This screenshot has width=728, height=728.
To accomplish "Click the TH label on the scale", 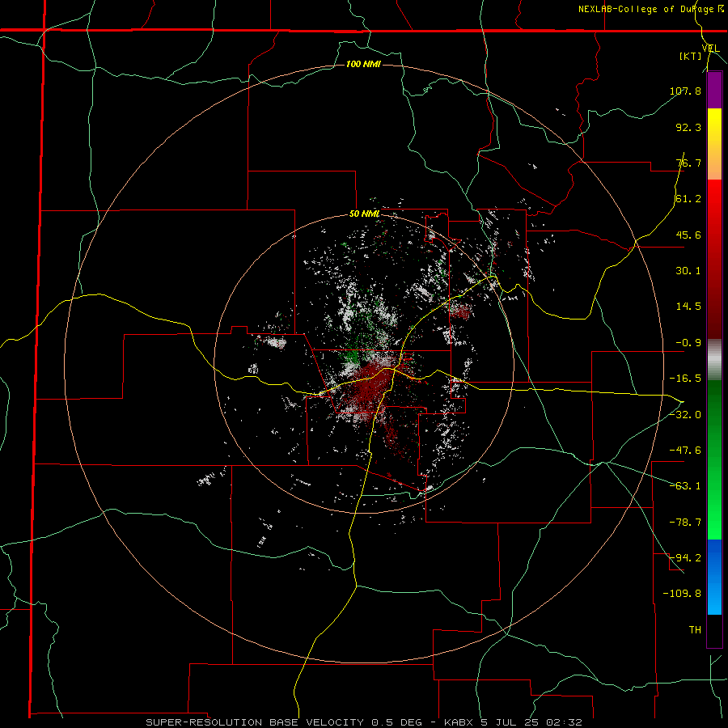I will point(695,630).
